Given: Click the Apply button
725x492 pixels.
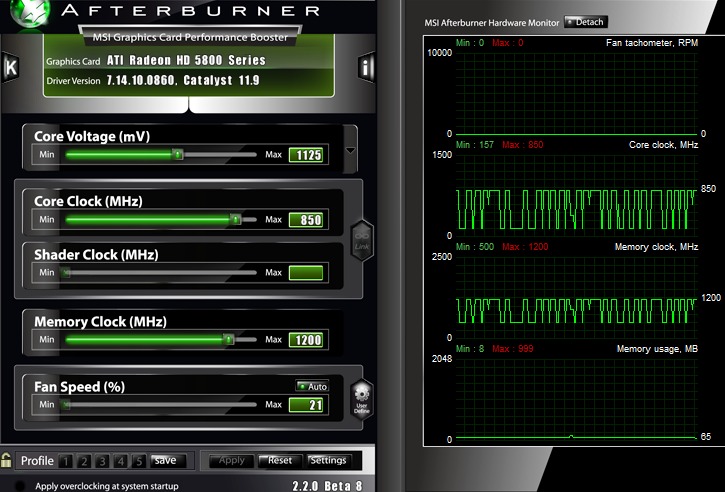Looking at the screenshot, I should click(x=232, y=461).
